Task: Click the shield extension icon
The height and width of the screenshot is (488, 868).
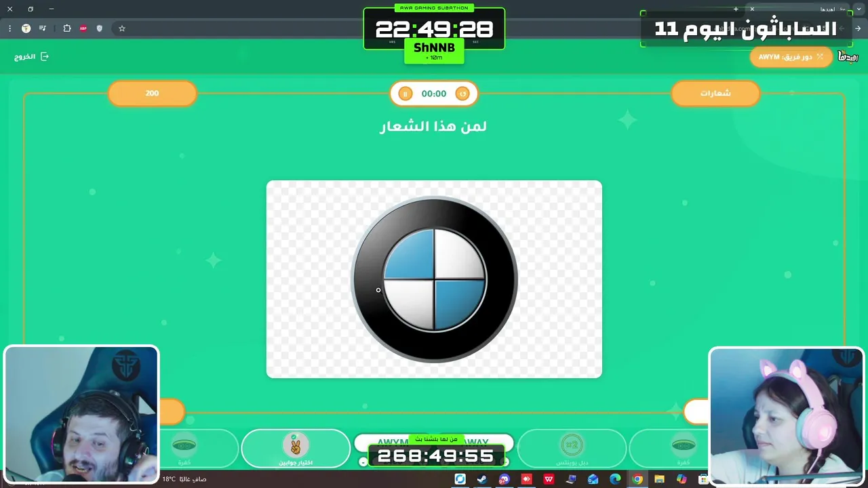Action: [x=100, y=28]
